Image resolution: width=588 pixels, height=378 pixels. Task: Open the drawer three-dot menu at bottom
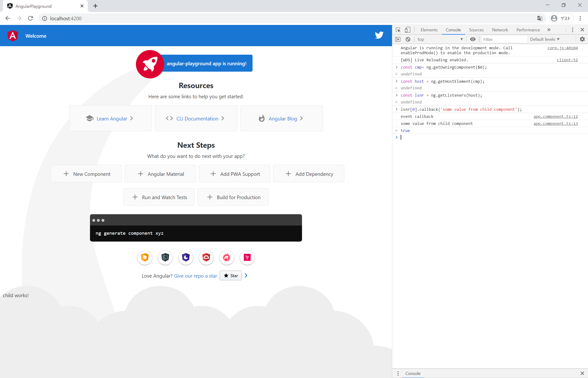point(398,373)
